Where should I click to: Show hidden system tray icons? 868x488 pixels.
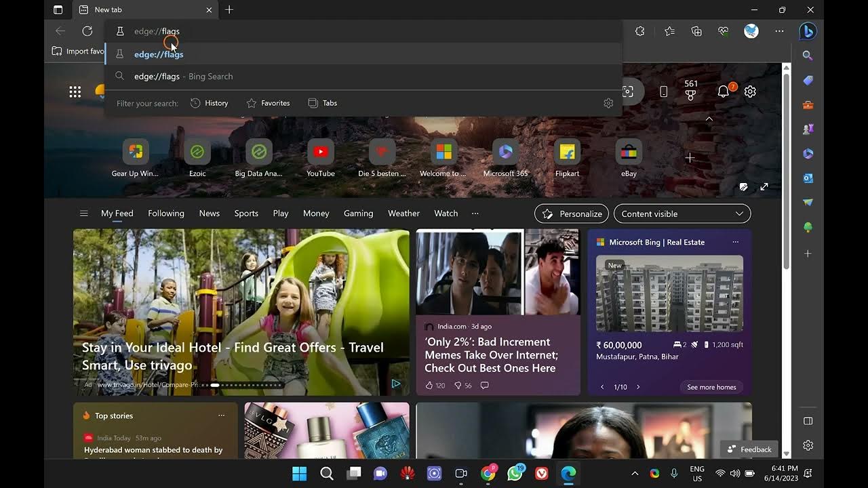[x=635, y=474]
